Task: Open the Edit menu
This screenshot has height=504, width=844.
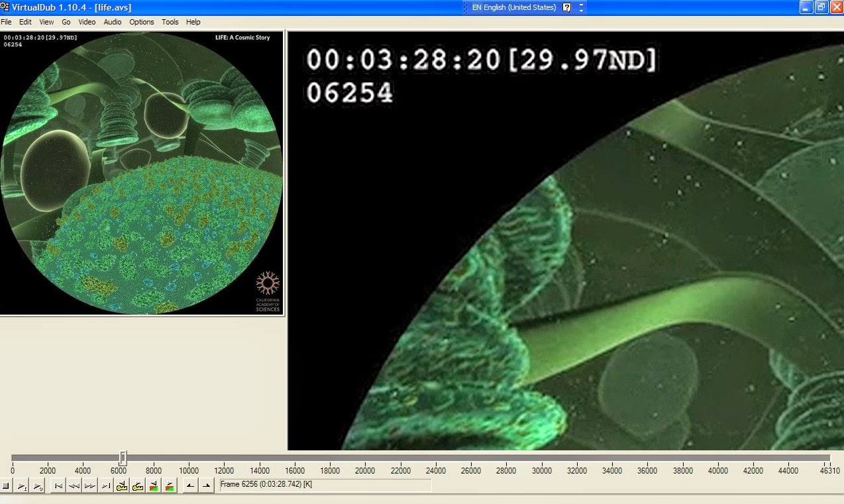Action: coord(25,22)
